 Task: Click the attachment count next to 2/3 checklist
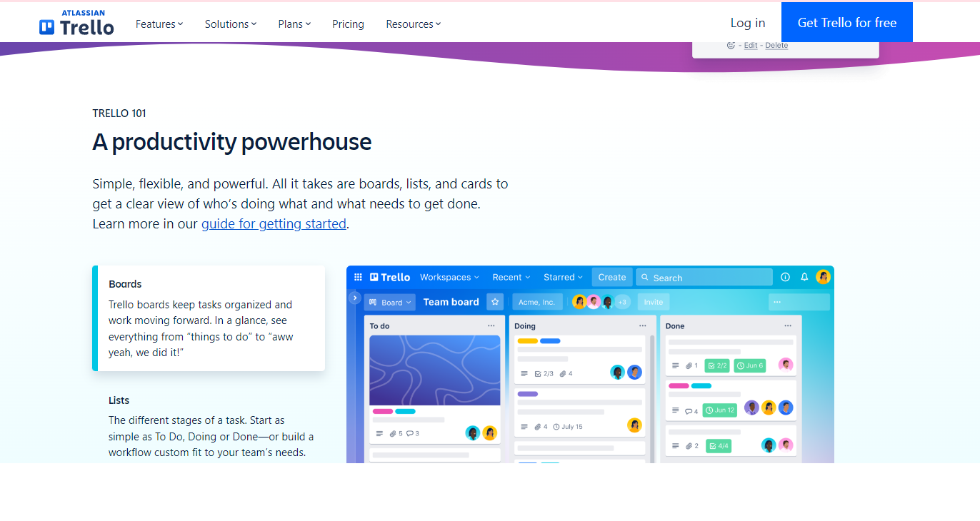click(x=566, y=373)
